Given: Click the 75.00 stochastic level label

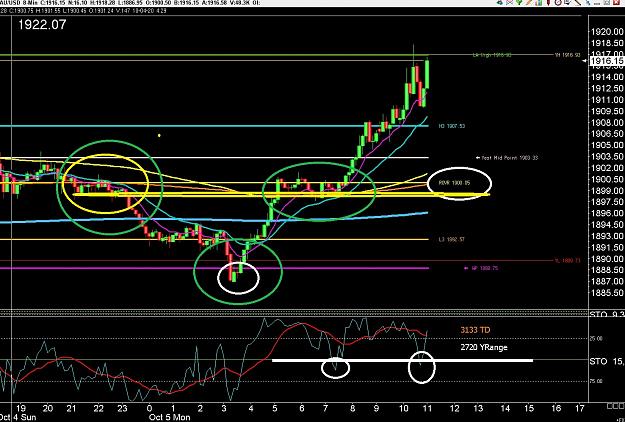Looking at the screenshot, I should coord(596,381).
